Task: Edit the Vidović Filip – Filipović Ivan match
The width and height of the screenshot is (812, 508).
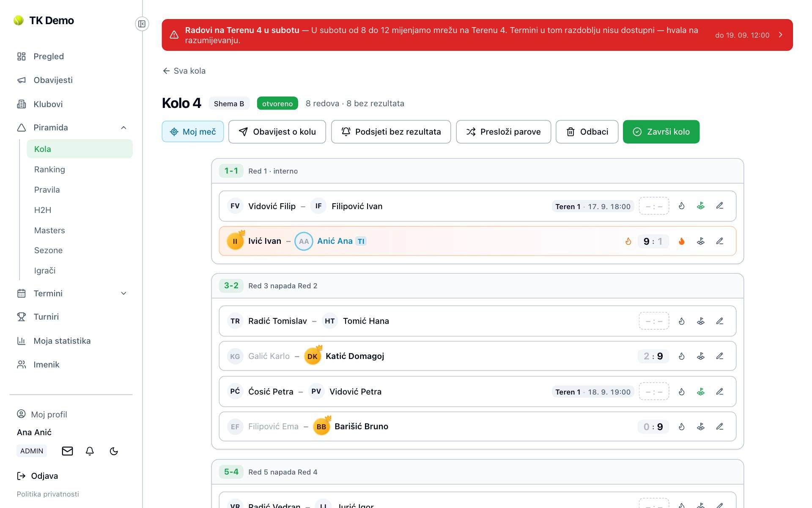Action: click(720, 206)
